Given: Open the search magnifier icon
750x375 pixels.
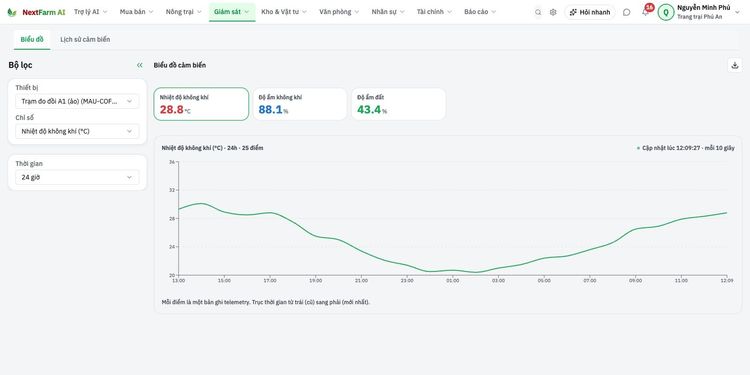Looking at the screenshot, I should point(538,12).
